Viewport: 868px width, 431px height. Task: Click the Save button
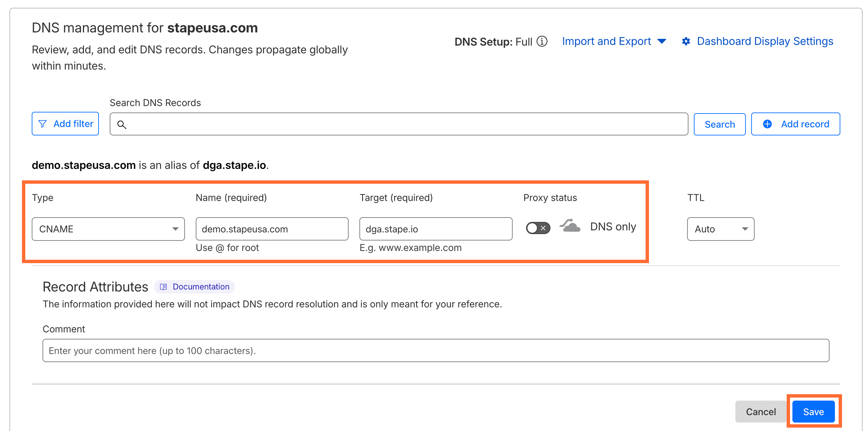(x=813, y=412)
